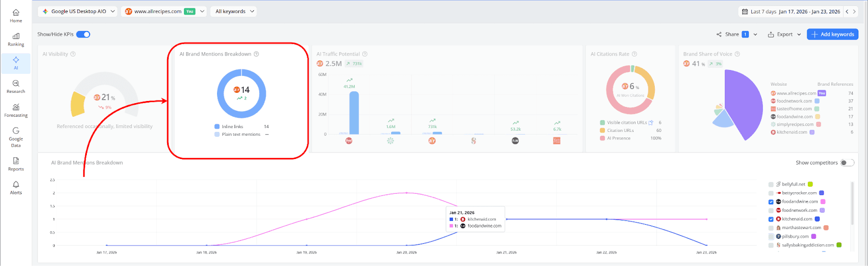
Task: Check the foodnetwork.com checkbox in competitor list
Action: (x=771, y=211)
